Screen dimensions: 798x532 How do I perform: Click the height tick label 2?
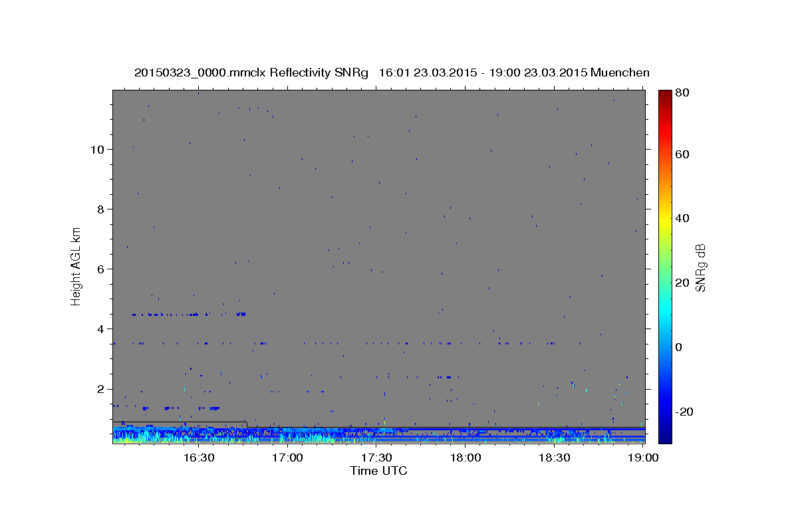tap(101, 389)
